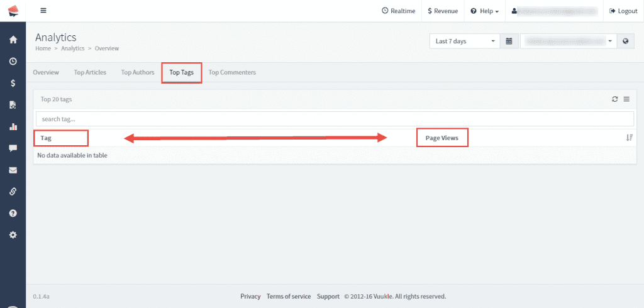Open the Top 20 tags panel menu

626,99
